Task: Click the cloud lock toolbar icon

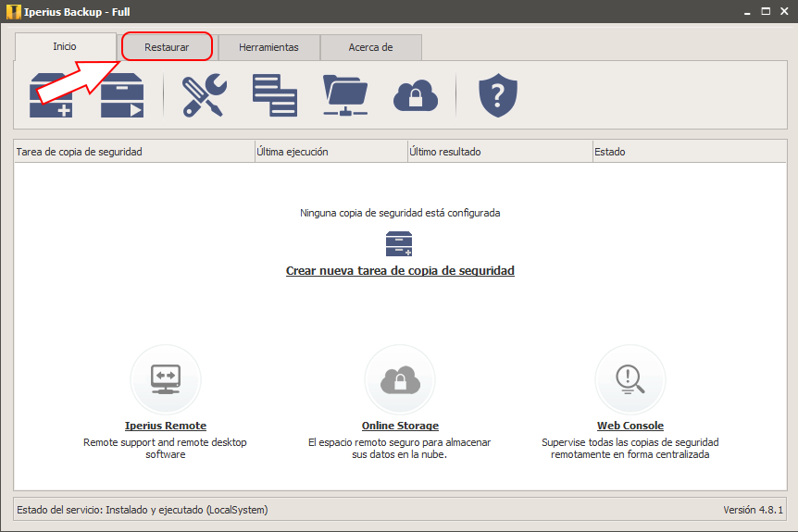Action: click(416, 95)
